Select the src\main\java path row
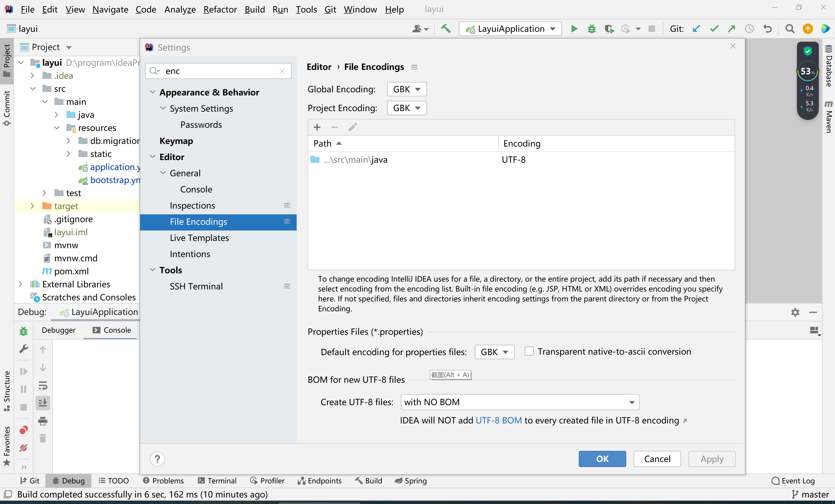Screen dimensions: 835x504 tap(521, 160)
